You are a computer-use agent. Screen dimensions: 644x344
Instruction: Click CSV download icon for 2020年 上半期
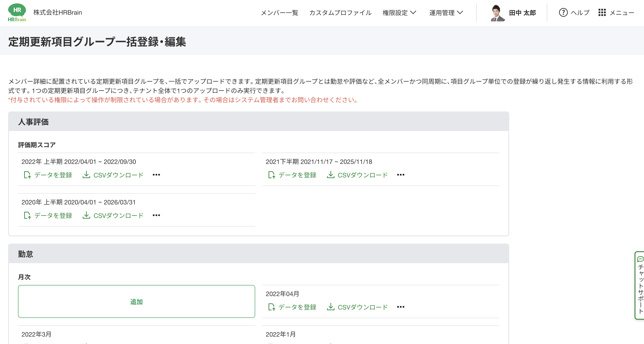tap(86, 215)
